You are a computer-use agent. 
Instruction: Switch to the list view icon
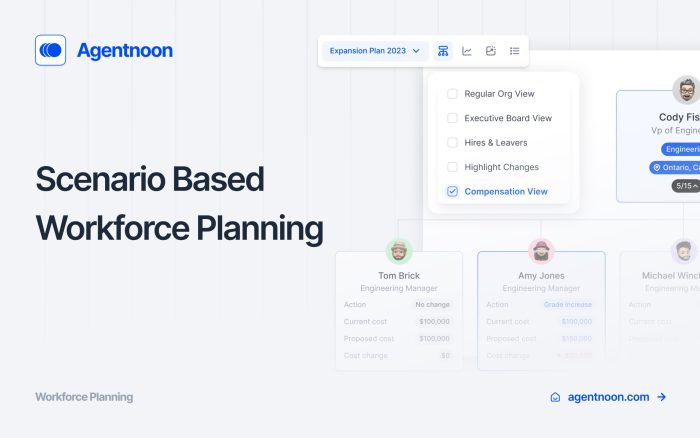515,51
